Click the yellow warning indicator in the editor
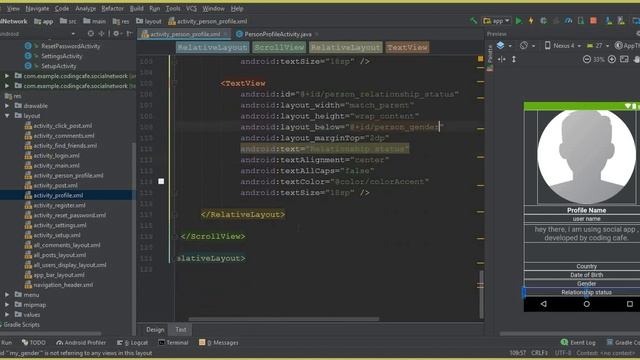 (x=480, y=59)
